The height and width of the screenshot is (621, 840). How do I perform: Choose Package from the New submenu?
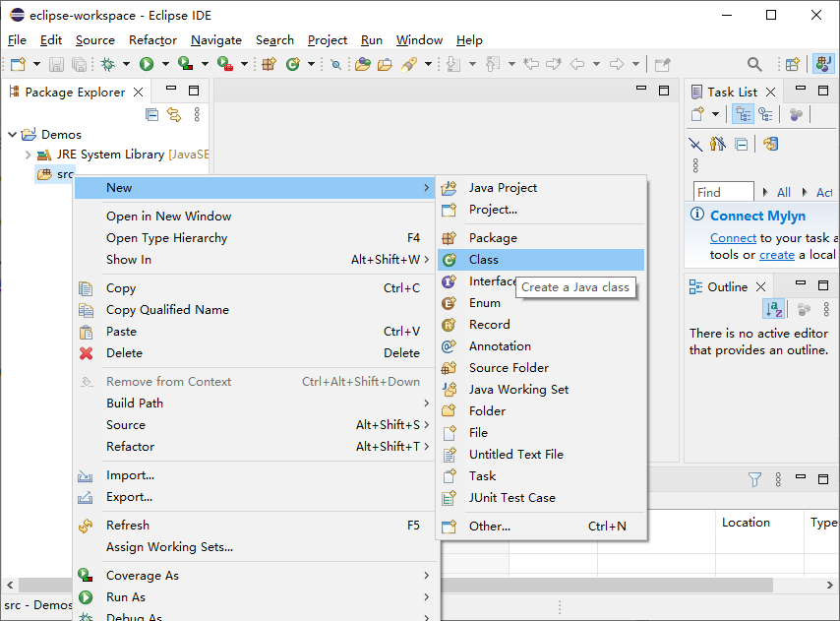tap(541, 238)
